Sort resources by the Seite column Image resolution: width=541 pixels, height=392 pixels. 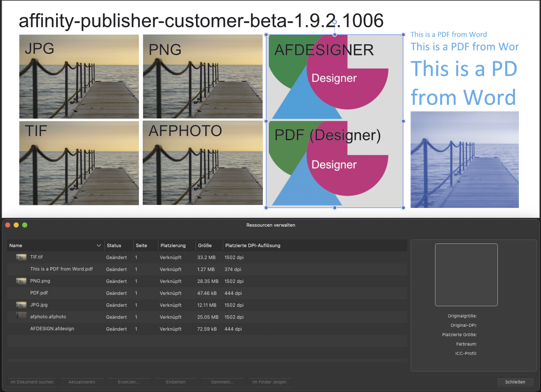(146, 245)
